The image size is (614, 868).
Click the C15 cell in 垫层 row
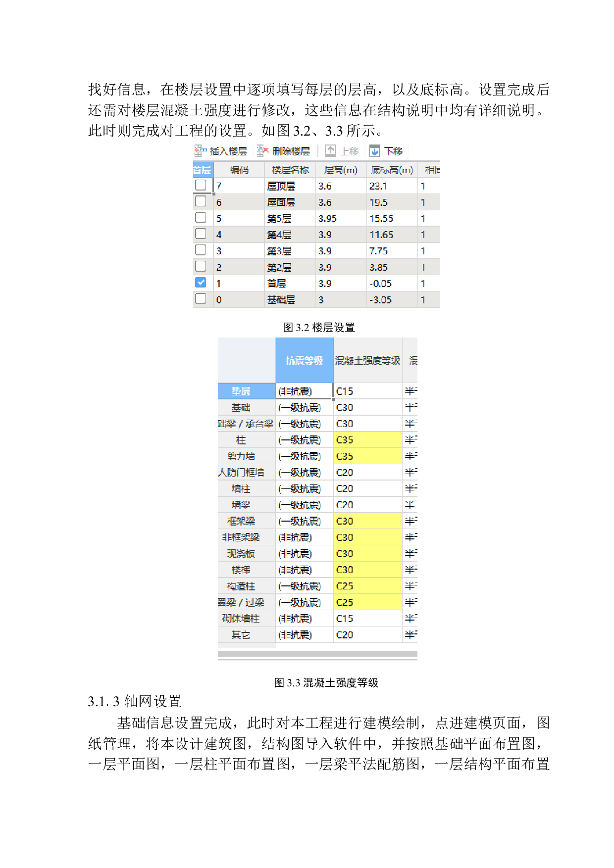[x=368, y=391]
